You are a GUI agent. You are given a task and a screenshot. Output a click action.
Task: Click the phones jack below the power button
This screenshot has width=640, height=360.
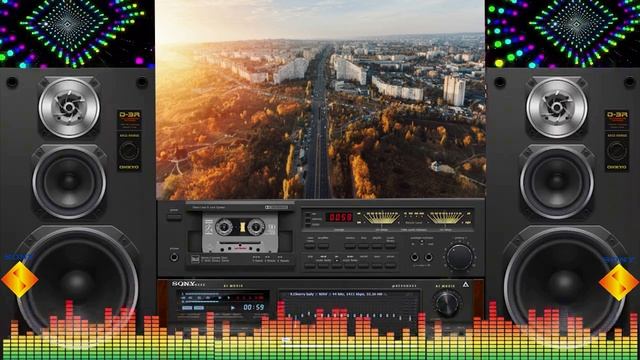174,258
